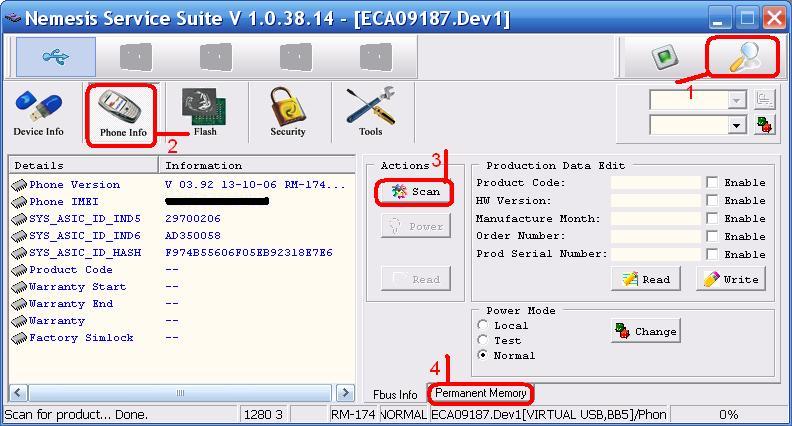Screen dimensions: 792x426
Task: Select the Product Code details row
Action: [x=182, y=269]
